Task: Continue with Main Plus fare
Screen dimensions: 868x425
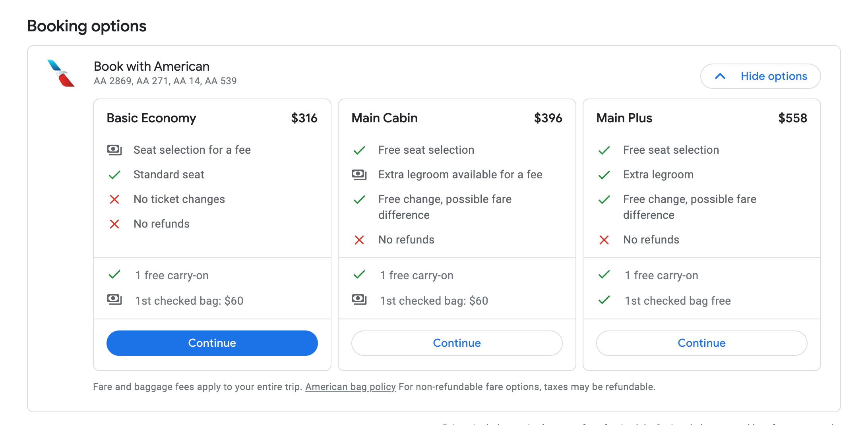Action: click(701, 343)
